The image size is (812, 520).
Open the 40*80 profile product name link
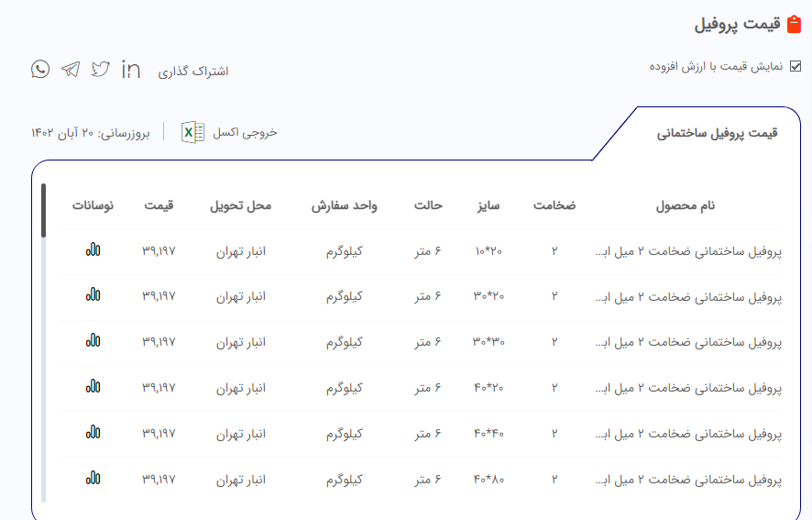point(688,481)
